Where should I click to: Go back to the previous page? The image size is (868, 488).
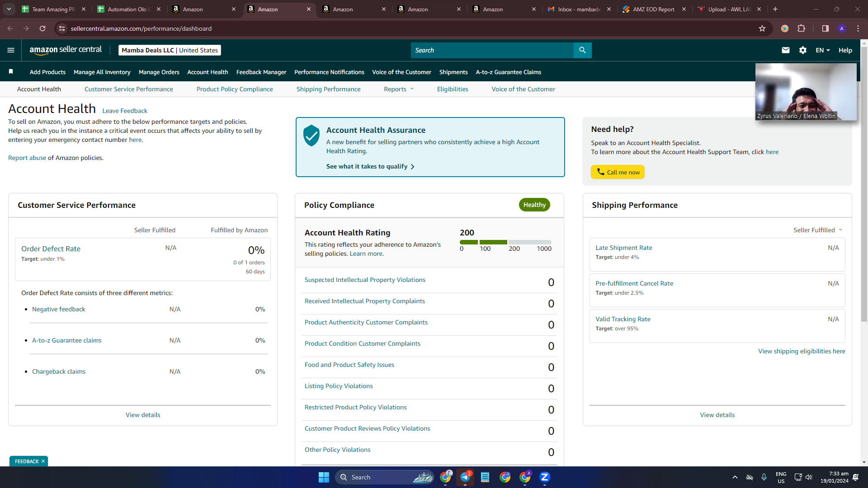click(x=10, y=28)
